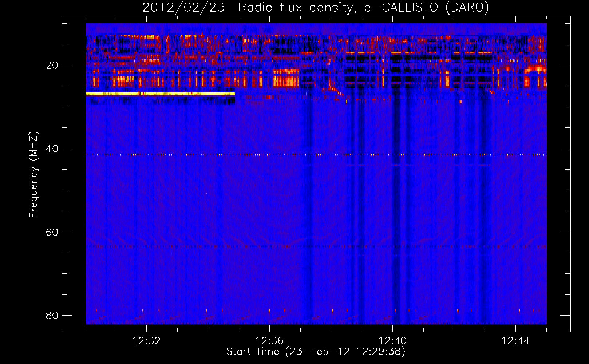
Task: Click the 20 MHz frequency tick label
Action: tap(52, 65)
